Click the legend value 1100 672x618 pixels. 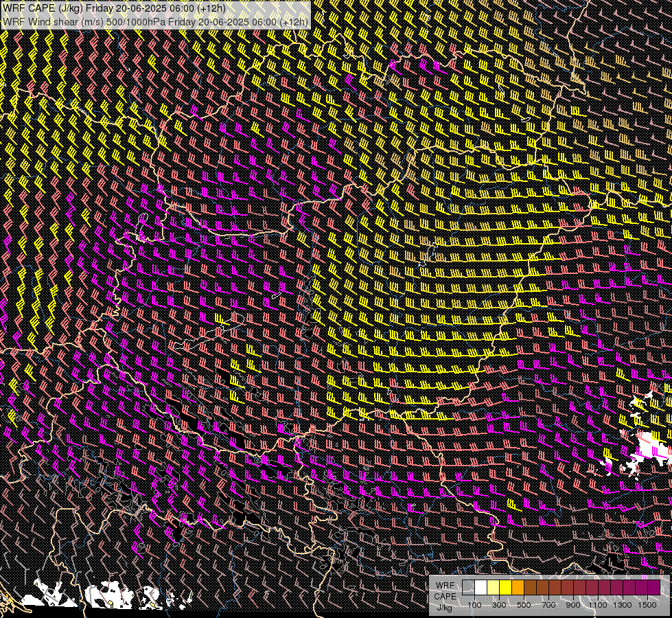(x=597, y=605)
